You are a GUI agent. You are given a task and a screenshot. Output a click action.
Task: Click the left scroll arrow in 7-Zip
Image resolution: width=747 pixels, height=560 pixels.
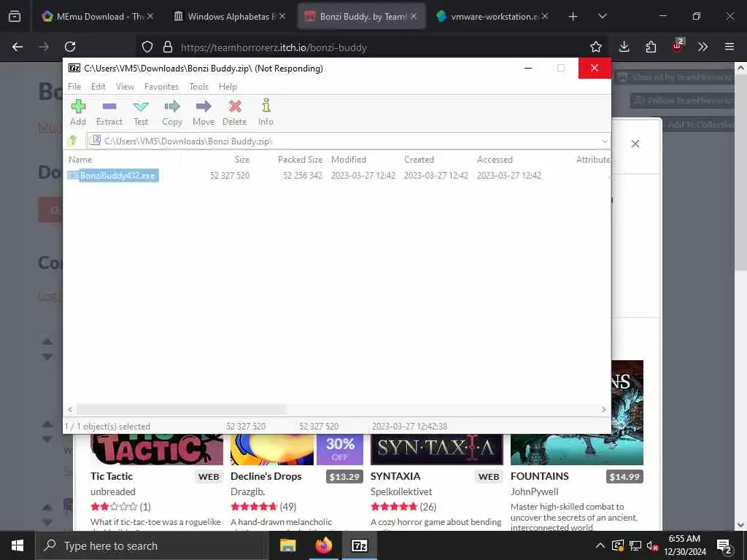click(x=70, y=410)
